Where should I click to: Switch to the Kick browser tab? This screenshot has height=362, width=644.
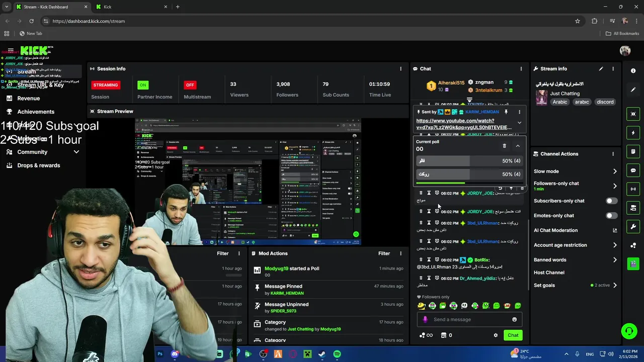tap(131, 7)
